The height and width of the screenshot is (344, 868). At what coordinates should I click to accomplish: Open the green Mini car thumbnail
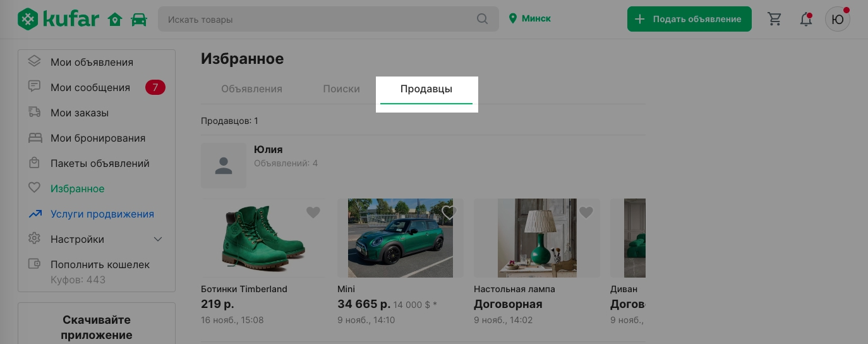pyautogui.click(x=401, y=238)
